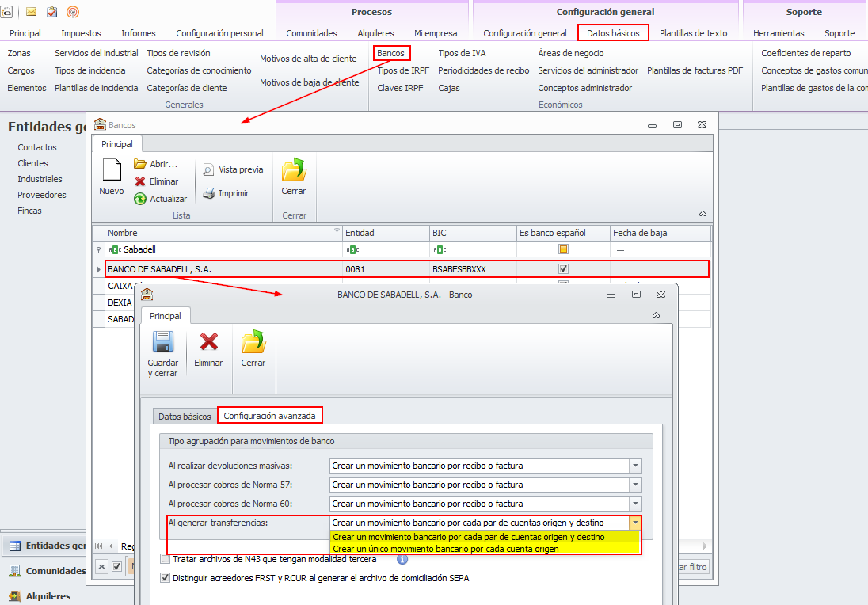Click Cajas in ribbon
The image size is (868, 605).
448,88
